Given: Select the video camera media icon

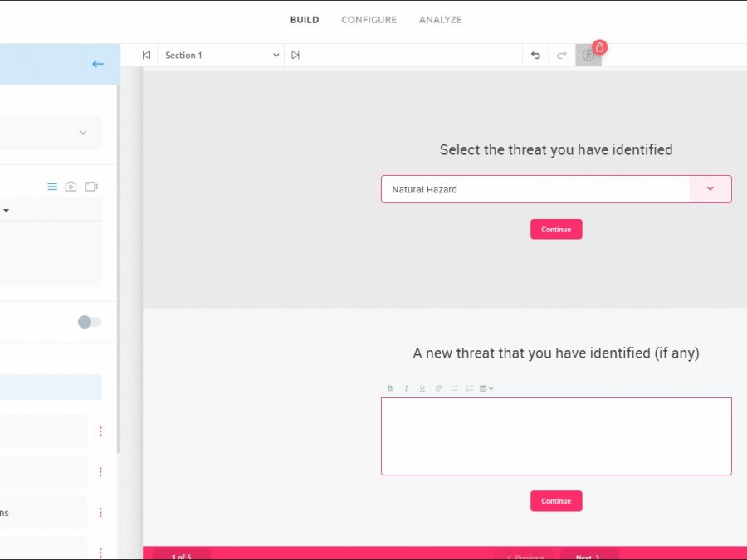Looking at the screenshot, I should pyautogui.click(x=91, y=187).
